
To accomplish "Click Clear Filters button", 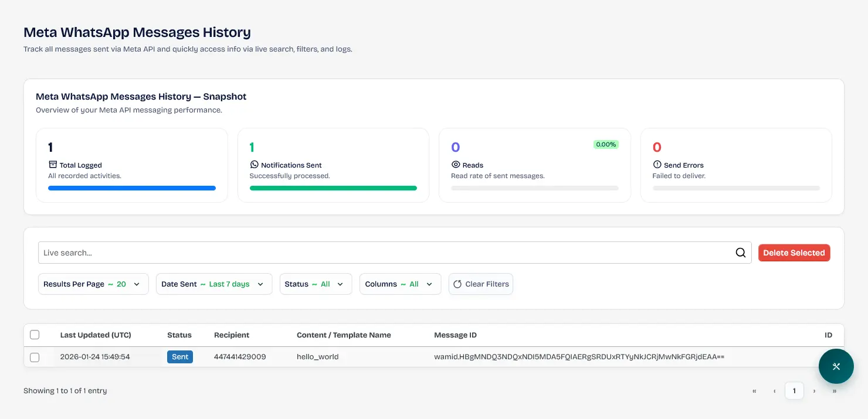I will (481, 284).
